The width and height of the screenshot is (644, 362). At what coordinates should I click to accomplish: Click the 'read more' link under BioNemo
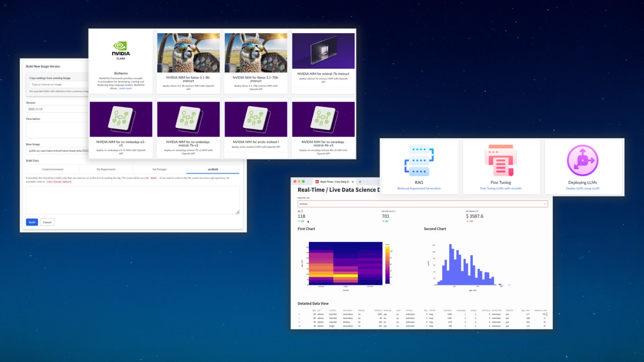(125, 88)
